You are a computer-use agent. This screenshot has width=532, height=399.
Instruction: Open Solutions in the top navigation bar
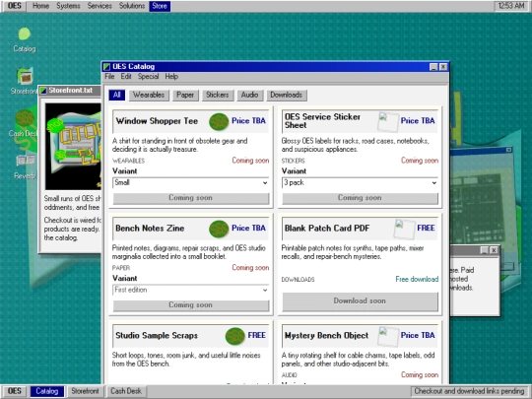coord(132,6)
